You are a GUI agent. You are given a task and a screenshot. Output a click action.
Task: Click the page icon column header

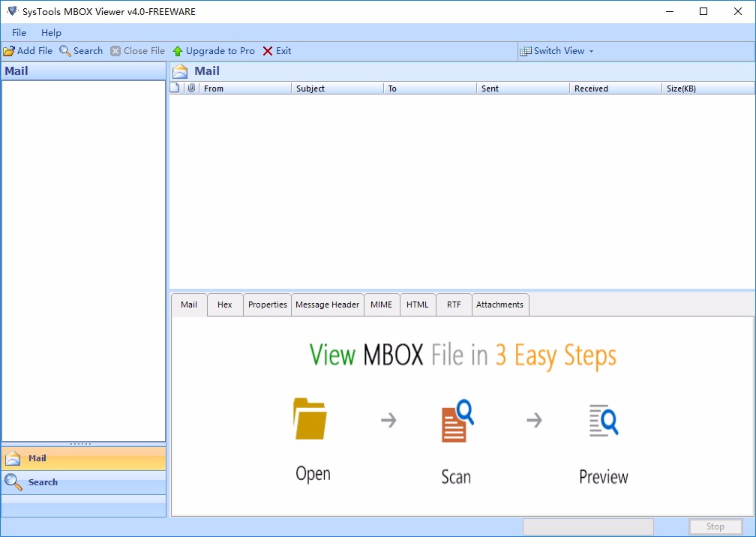point(175,88)
